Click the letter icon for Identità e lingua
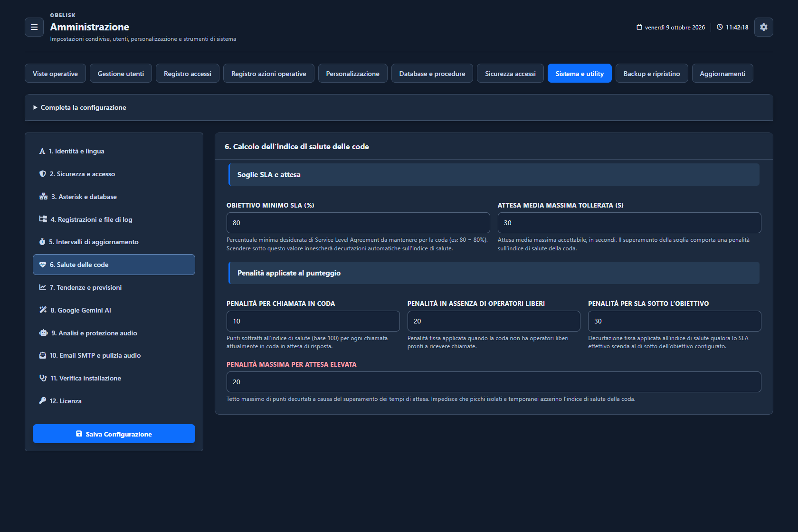The height and width of the screenshot is (532, 798). click(42, 151)
